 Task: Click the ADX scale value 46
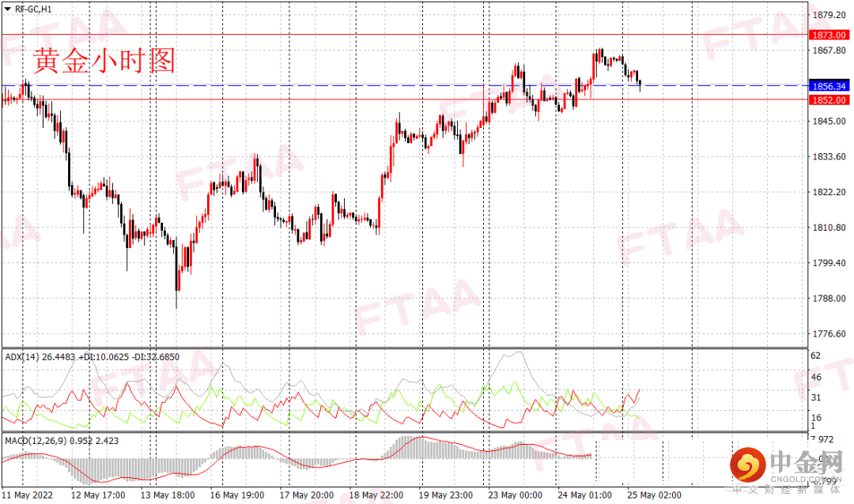coord(816,377)
